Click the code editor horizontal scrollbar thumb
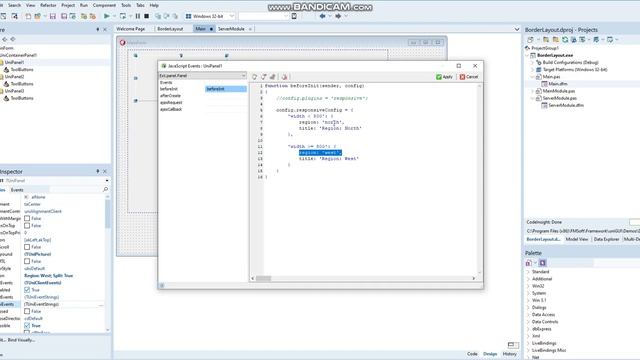This screenshot has width=640, height=360. point(263,278)
